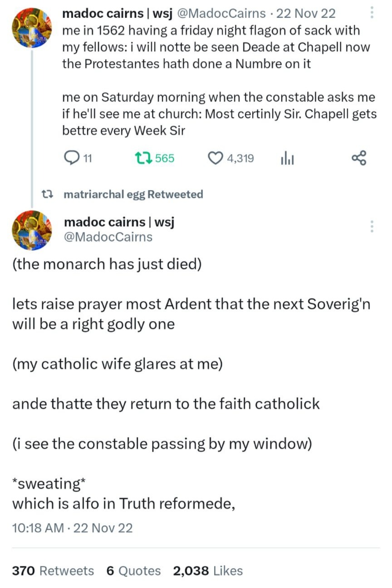Screen dimensions: 392x588
Task: Open madoc cairns | wsj name in second tweet
Action: (119, 222)
